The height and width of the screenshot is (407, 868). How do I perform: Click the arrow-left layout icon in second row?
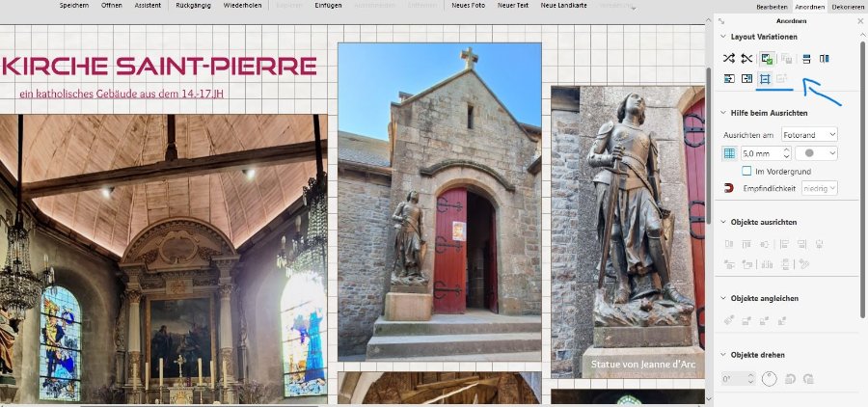click(x=746, y=79)
